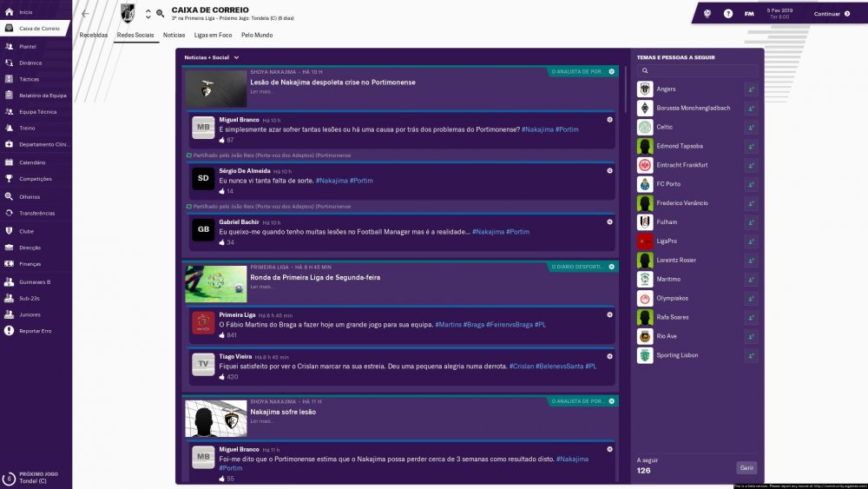The image size is (868, 489).
Task: Open the Juniores team icon
Action: click(x=9, y=314)
